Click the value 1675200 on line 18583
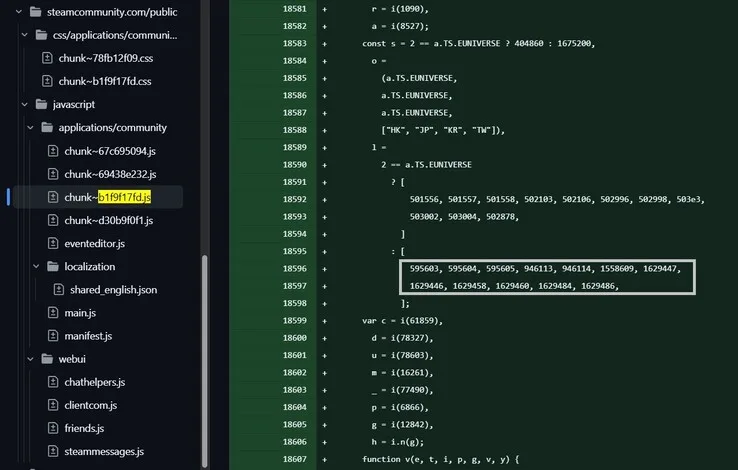The width and height of the screenshot is (738, 470). pyautogui.click(x=574, y=43)
